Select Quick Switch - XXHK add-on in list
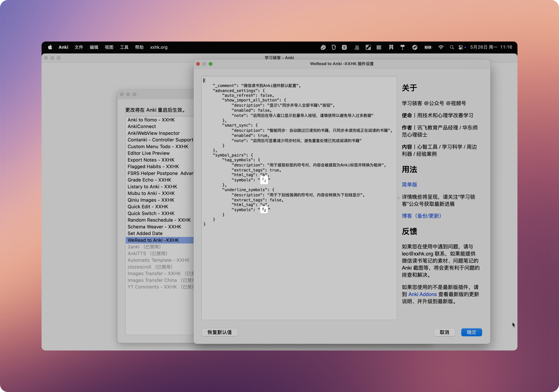The image size is (559, 392). tap(151, 213)
